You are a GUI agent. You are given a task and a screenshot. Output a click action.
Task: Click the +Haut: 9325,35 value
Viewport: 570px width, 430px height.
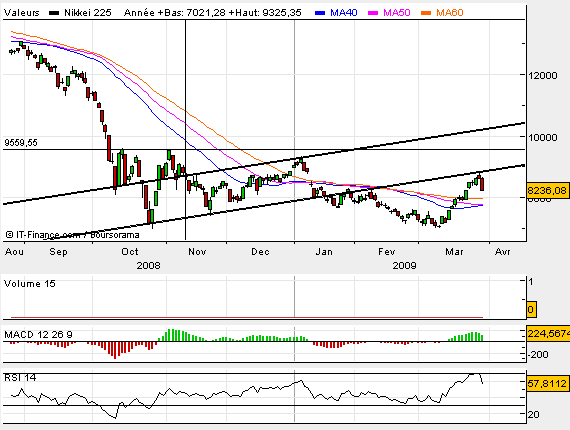coord(265,13)
